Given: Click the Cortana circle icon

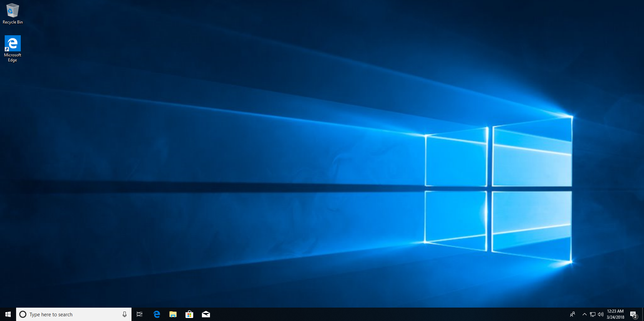Looking at the screenshot, I should point(23,314).
